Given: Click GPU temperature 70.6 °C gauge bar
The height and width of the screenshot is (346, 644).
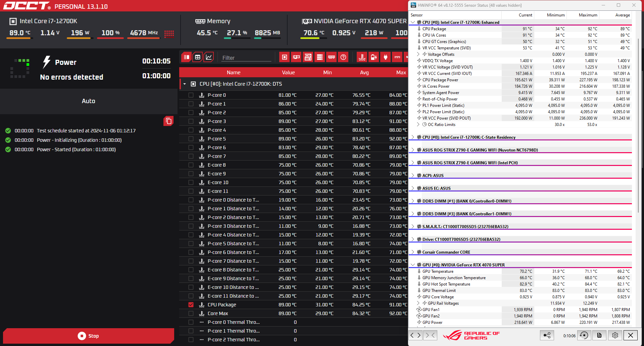Looking at the screenshot, I should pos(314,38).
